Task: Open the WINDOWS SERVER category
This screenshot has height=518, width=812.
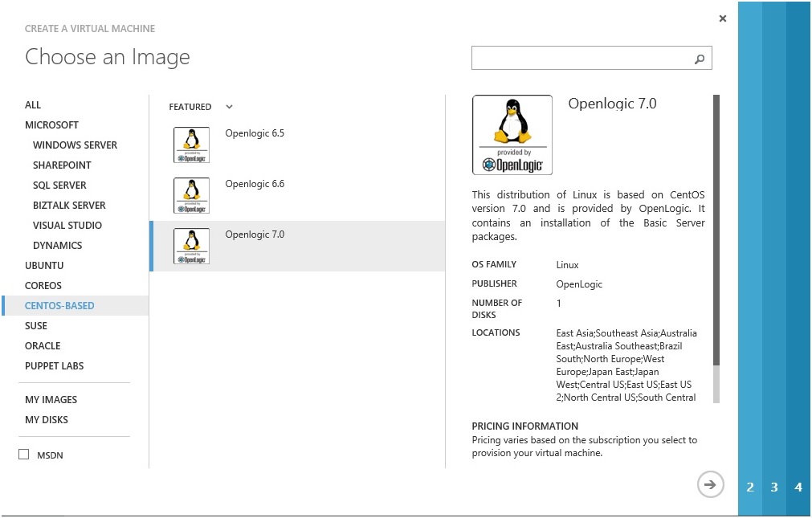Action: coord(75,145)
